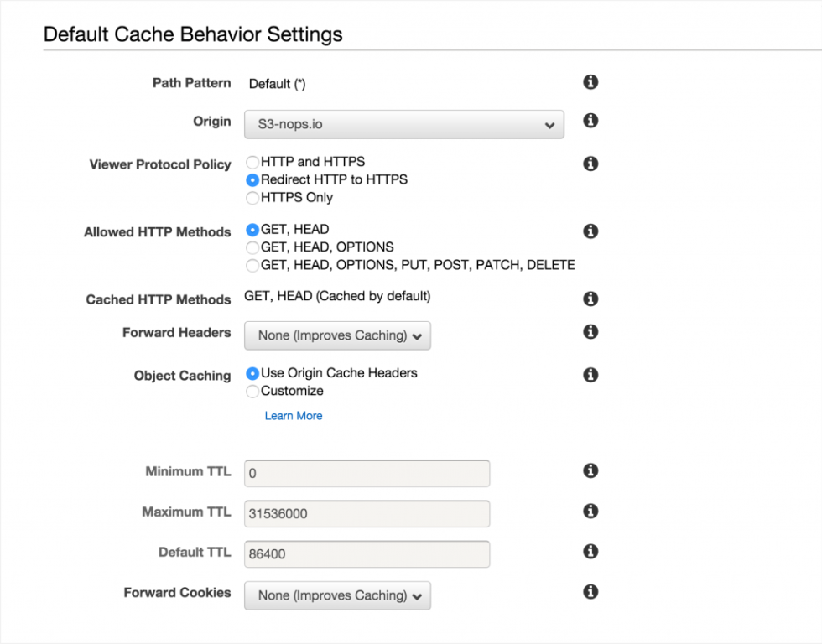This screenshot has height=644, width=822.
Task: Click inside the Minimum TTL field
Action: [367, 473]
